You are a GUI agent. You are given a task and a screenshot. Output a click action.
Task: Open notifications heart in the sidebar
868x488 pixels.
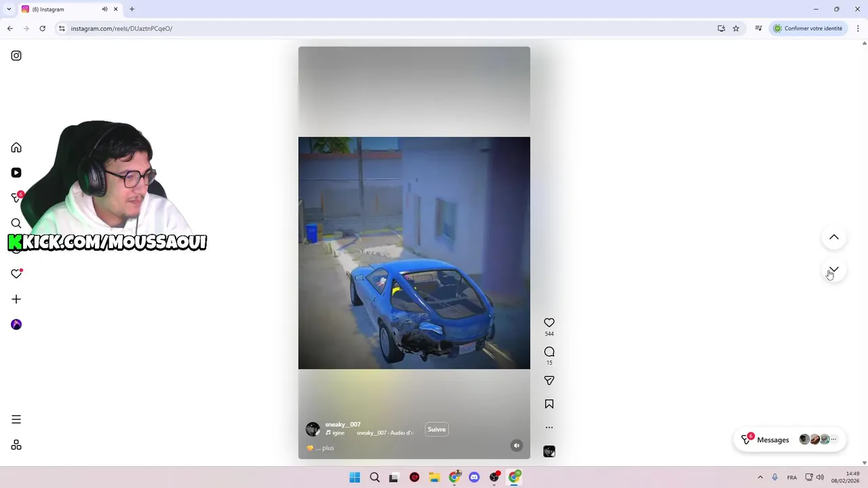click(x=16, y=274)
